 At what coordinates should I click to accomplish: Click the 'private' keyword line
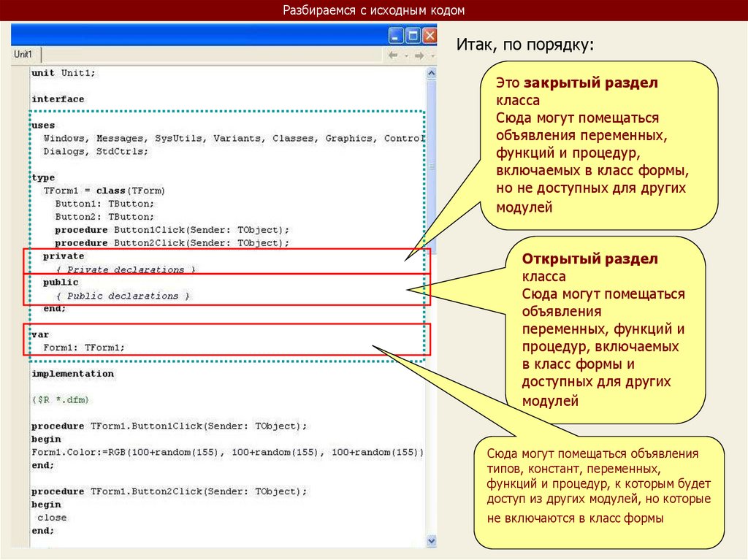(x=64, y=256)
